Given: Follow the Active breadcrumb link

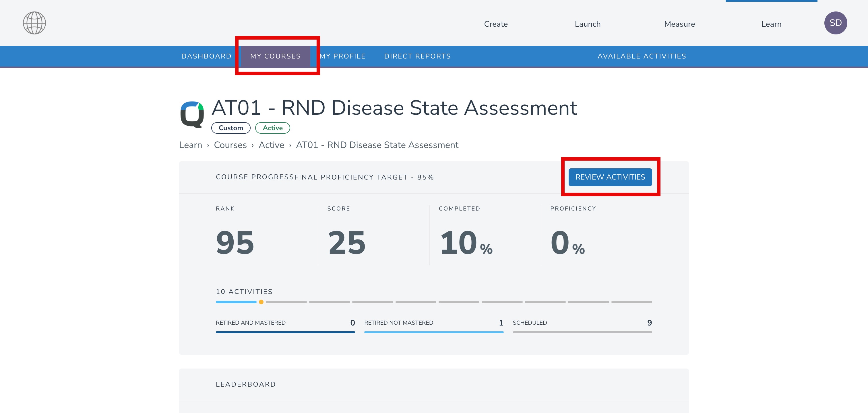Looking at the screenshot, I should click(x=271, y=145).
